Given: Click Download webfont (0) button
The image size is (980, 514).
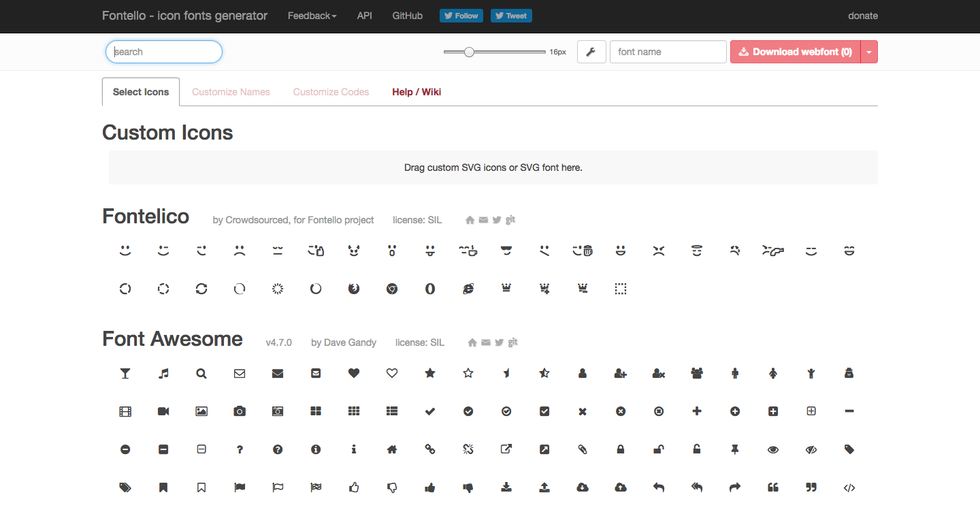Looking at the screenshot, I should click(x=796, y=52).
